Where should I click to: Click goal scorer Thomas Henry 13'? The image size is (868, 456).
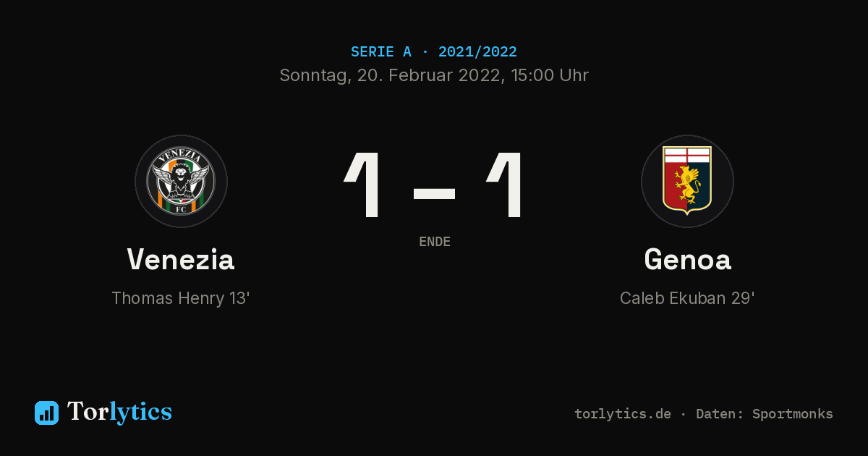(181, 298)
